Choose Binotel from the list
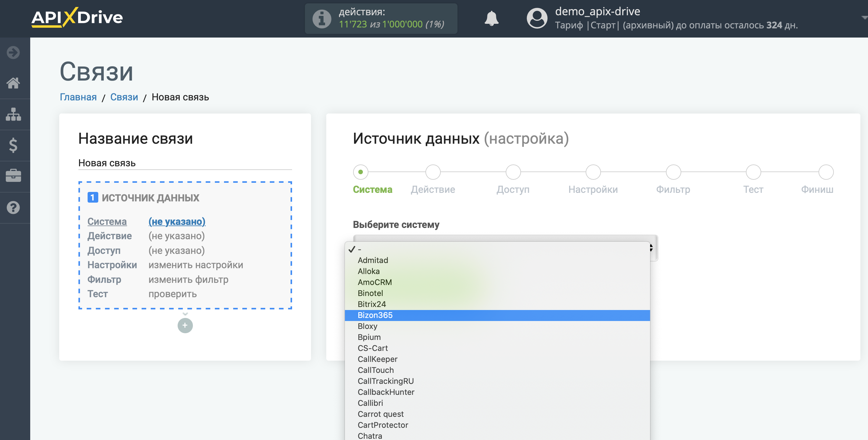Image resolution: width=868 pixels, height=440 pixels. click(x=497, y=293)
